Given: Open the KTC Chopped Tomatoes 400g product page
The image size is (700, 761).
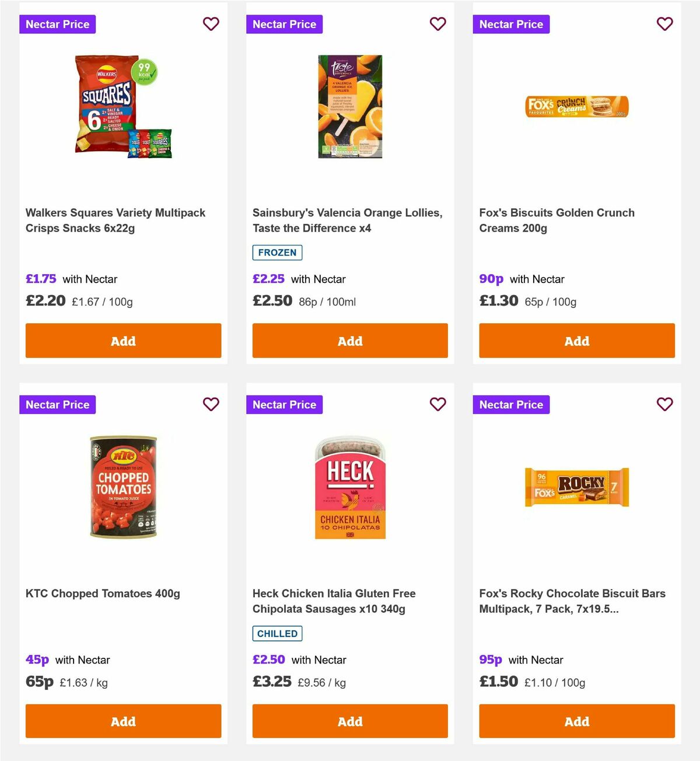Looking at the screenshot, I should click(103, 593).
